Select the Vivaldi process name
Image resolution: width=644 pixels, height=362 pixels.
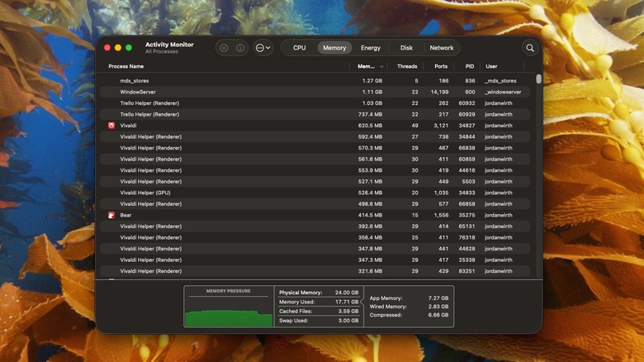click(x=128, y=126)
